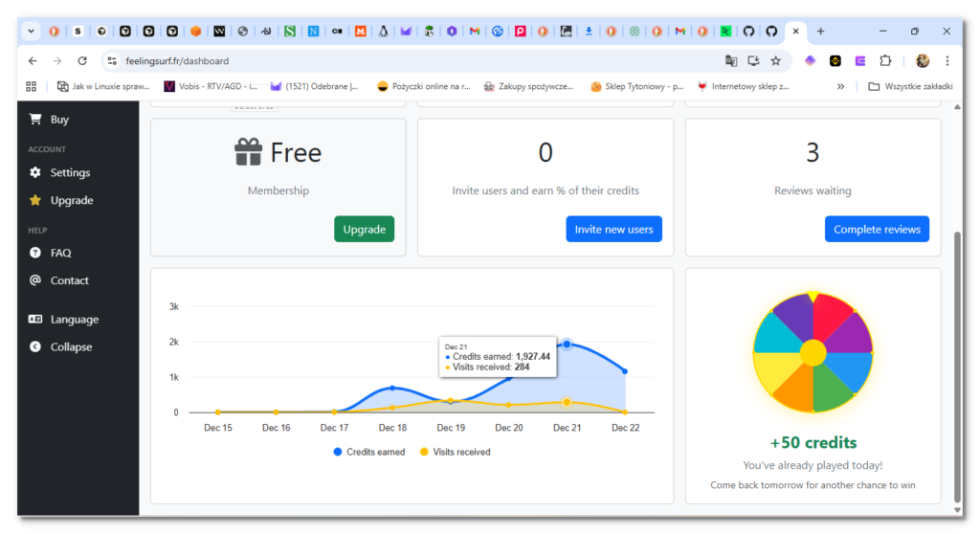Open the Wszystkie zakładki bookmarks folder
The image size is (980, 534).
point(911,86)
